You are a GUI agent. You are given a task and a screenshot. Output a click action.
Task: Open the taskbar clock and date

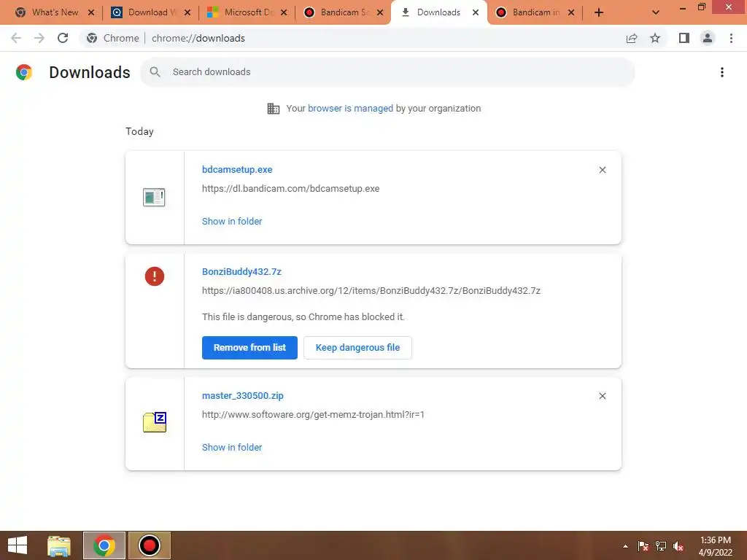716,546
